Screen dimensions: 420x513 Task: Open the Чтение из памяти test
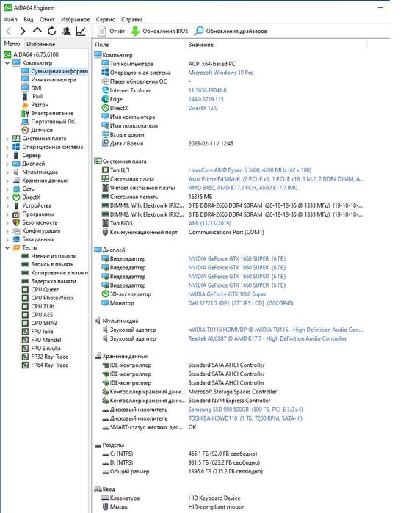(x=54, y=256)
